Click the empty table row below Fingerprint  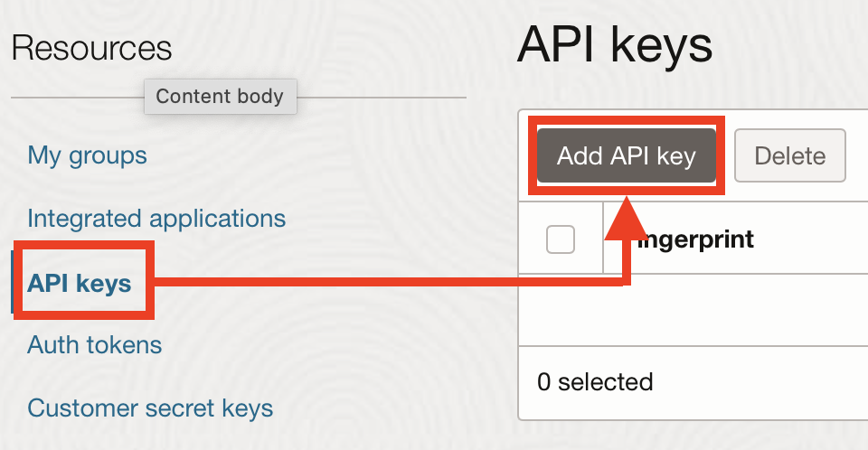tap(693, 310)
